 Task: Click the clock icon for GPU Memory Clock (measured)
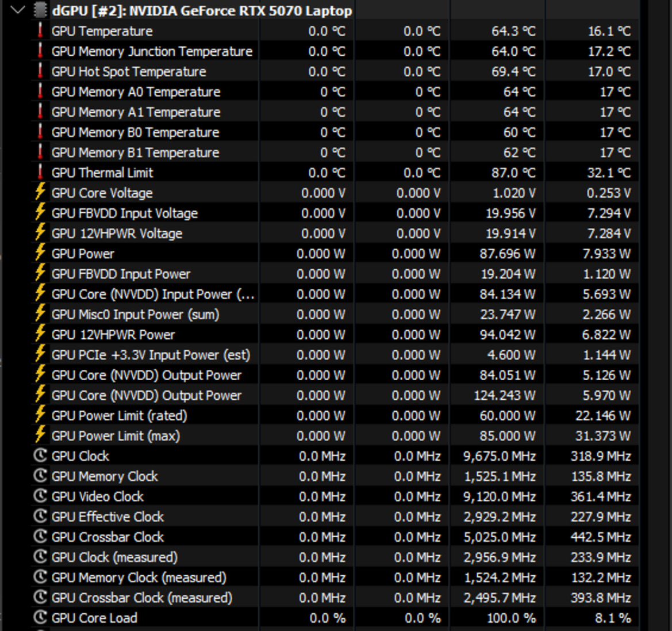tap(40, 576)
